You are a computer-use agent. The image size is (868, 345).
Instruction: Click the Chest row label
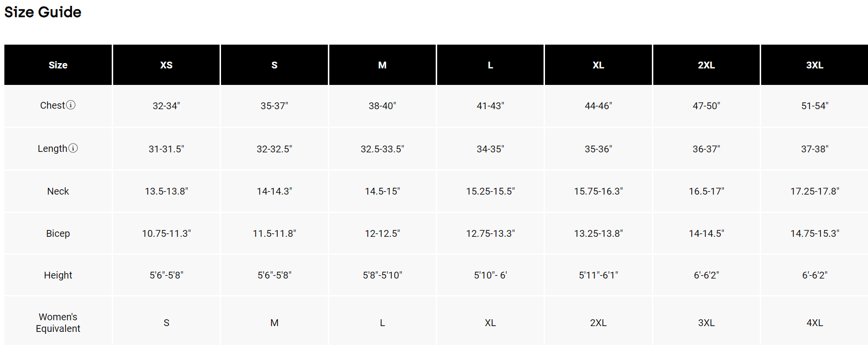click(52, 105)
